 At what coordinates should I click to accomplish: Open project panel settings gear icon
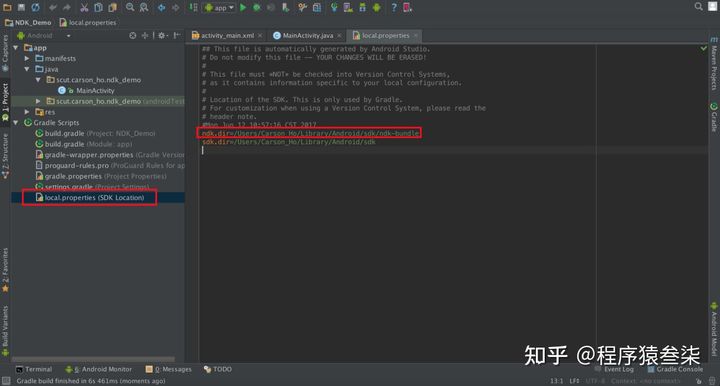tap(162, 35)
